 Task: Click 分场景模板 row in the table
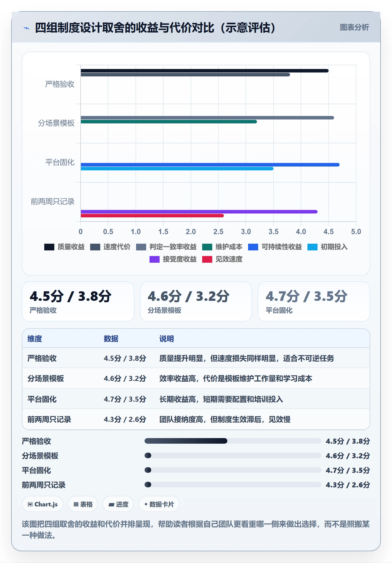tap(196, 378)
